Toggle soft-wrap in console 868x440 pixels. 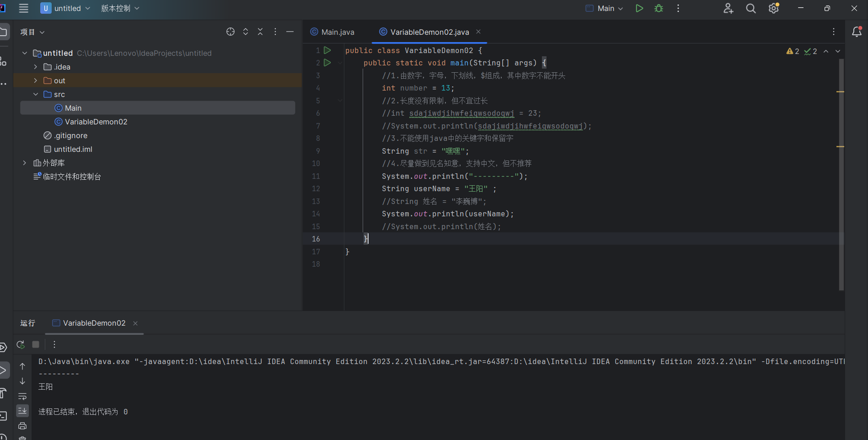22,396
